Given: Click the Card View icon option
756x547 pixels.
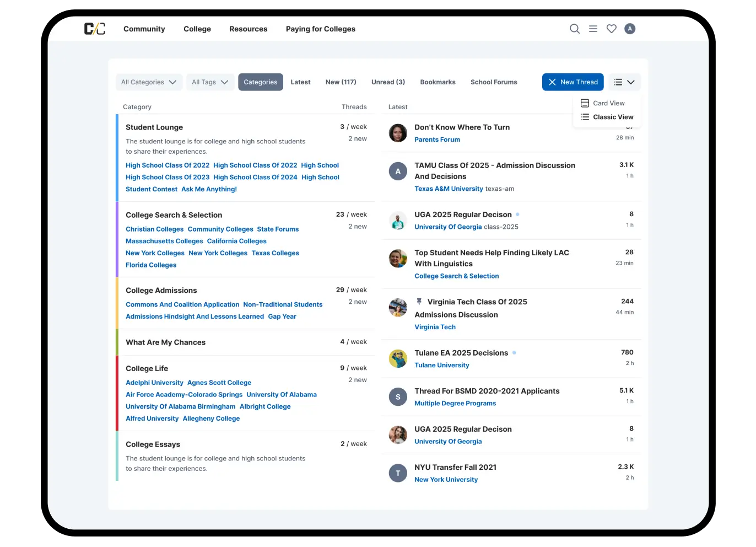Looking at the screenshot, I should click(x=585, y=103).
